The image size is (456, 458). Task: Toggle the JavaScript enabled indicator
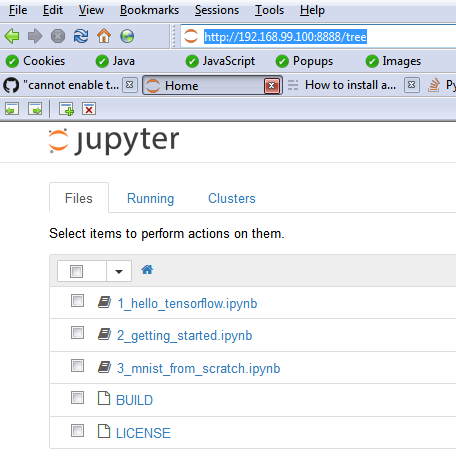pyautogui.click(x=220, y=61)
